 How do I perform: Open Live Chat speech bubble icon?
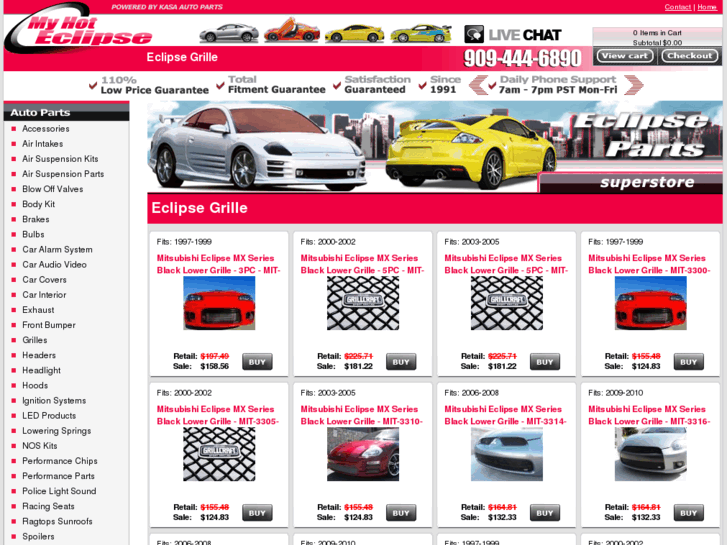coord(474,34)
